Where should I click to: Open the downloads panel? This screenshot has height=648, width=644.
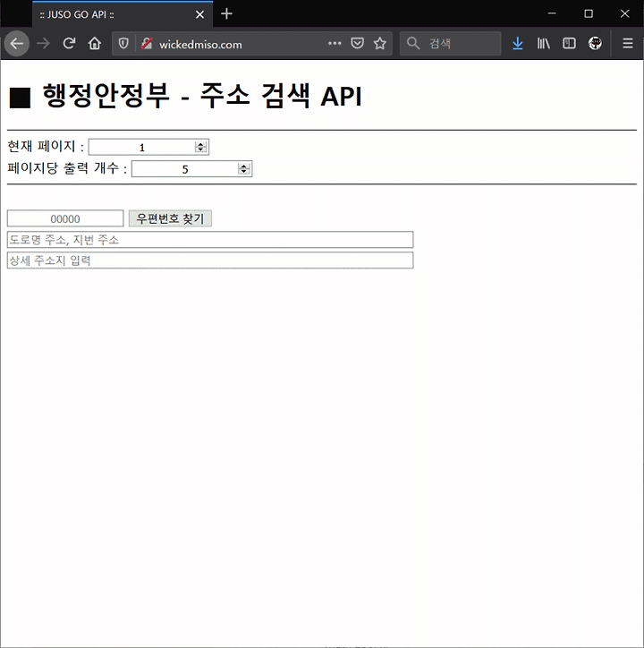pyautogui.click(x=518, y=43)
